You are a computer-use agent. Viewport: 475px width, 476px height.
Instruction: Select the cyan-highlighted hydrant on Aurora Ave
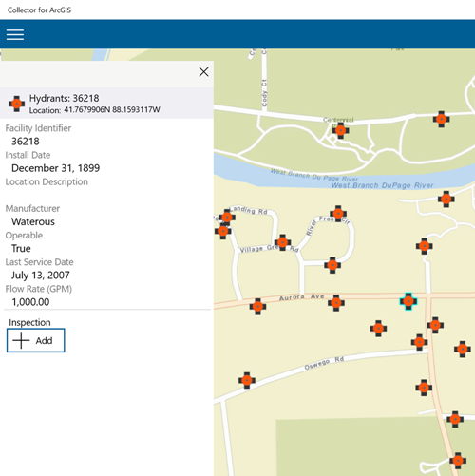point(408,301)
